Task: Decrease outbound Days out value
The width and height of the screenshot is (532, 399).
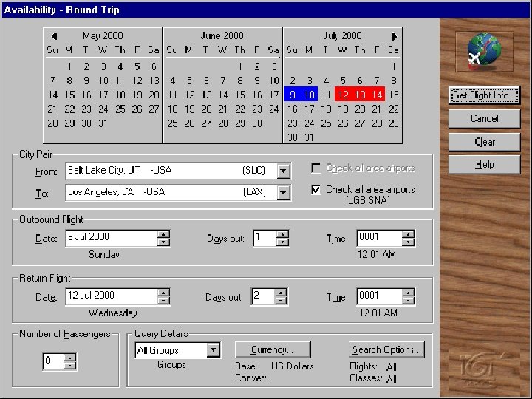Action: 282,242
